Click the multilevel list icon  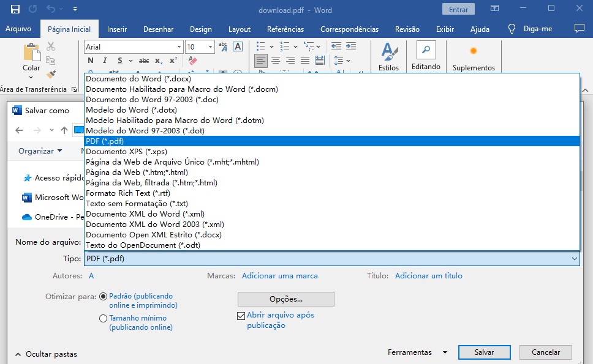click(309, 46)
